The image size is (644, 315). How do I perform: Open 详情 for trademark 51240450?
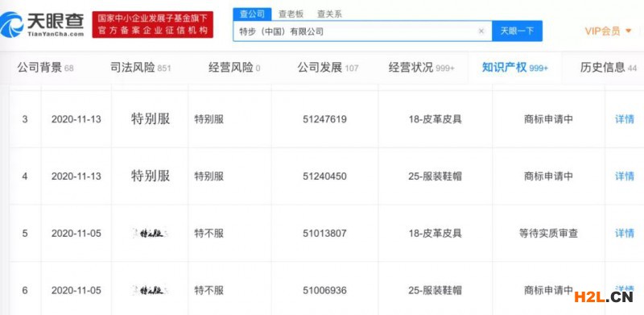(625, 176)
